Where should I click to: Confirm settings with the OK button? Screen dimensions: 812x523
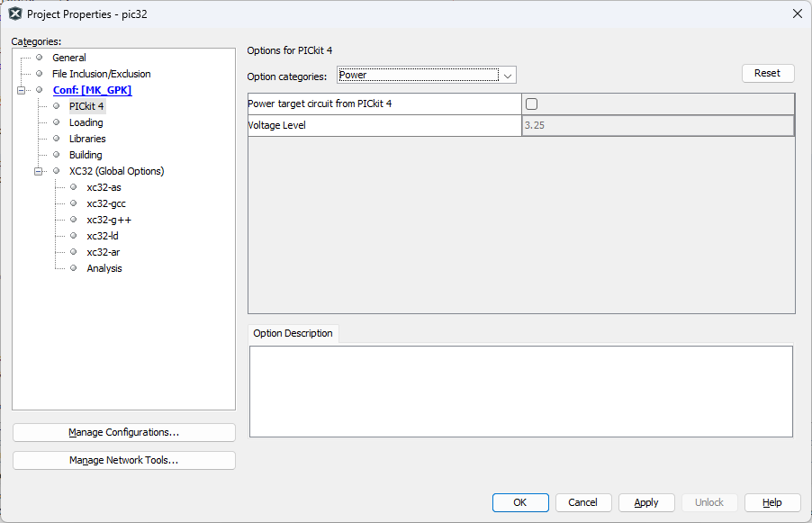(x=519, y=502)
